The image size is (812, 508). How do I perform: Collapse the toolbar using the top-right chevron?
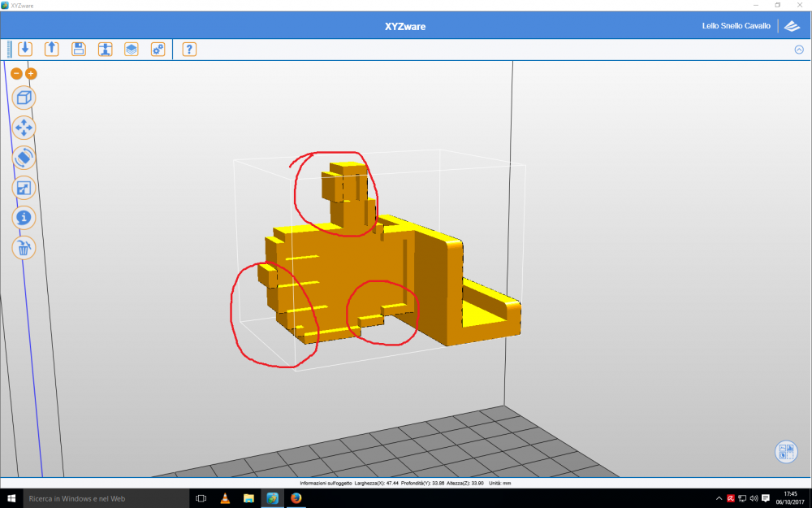point(799,50)
